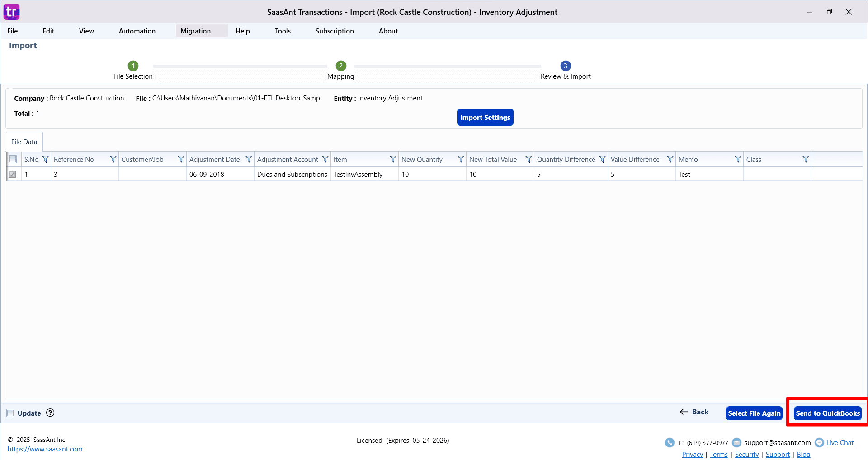Image resolution: width=868 pixels, height=460 pixels.
Task: Open the Edit menu
Action: tap(48, 31)
